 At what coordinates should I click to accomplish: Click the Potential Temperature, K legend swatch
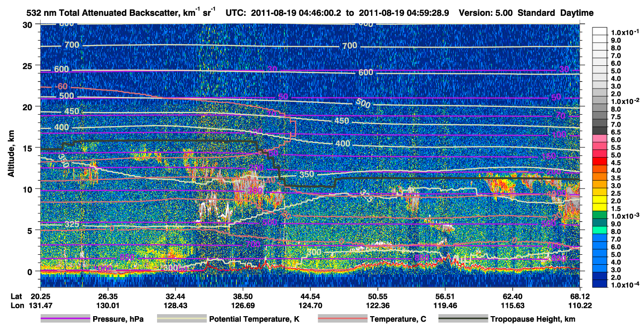[181, 319]
